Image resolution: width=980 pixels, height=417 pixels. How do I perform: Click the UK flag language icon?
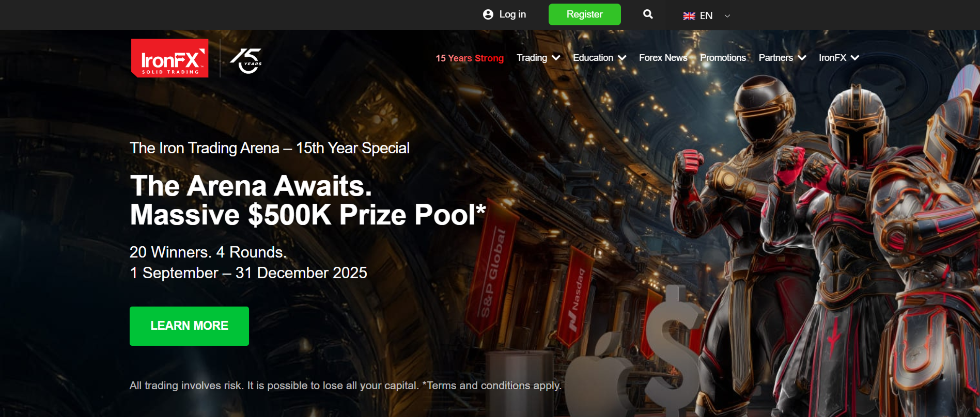pos(689,16)
